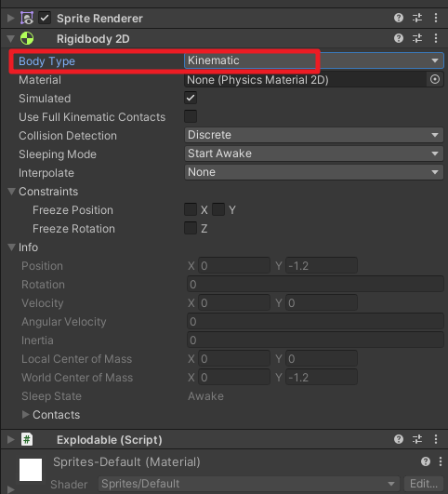Screen dimensions: 448x494
Task: Open Sprites-Default material help icon
Action: click(x=426, y=461)
